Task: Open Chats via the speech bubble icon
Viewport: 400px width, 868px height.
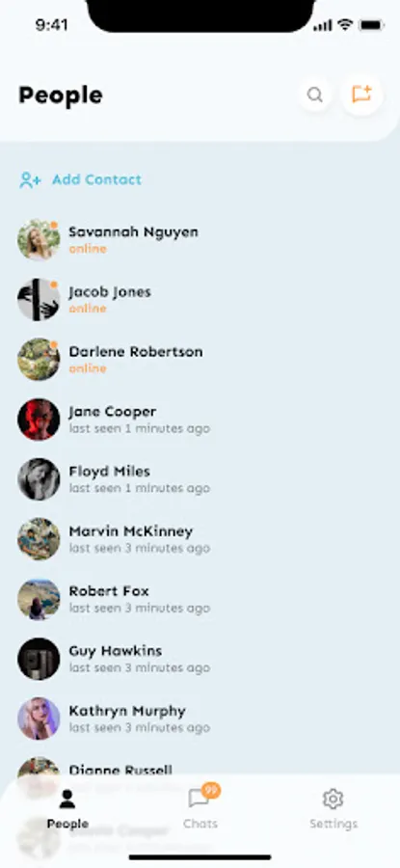Action: [x=199, y=799]
